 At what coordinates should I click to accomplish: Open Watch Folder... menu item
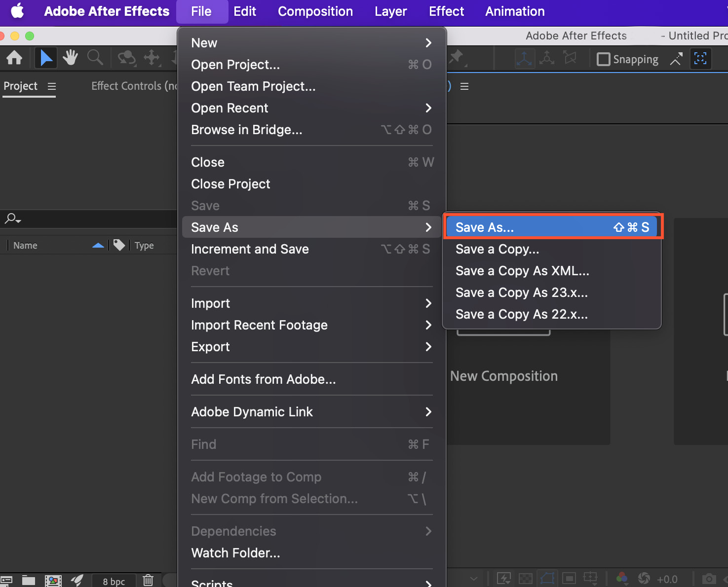pyautogui.click(x=311, y=553)
